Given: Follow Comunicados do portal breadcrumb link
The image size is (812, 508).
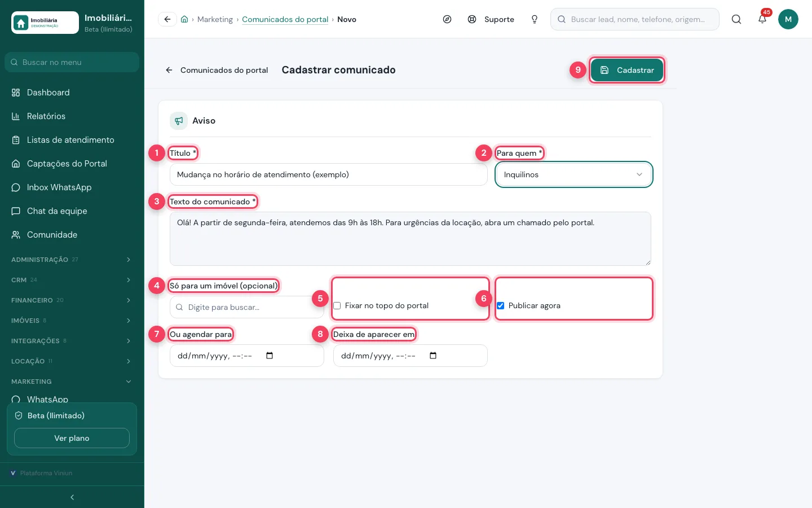Looking at the screenshot, I should pos(285,19).
